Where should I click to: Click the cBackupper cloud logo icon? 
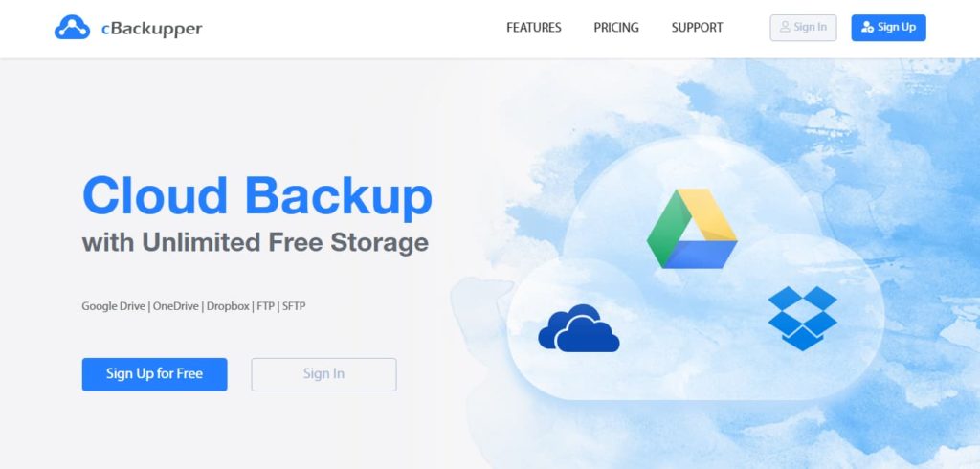[x=72, y=28]
